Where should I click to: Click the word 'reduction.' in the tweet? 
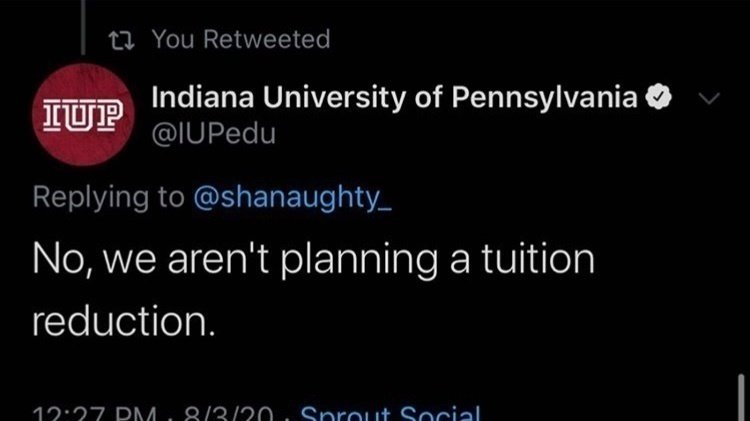(x=124, y=321)
